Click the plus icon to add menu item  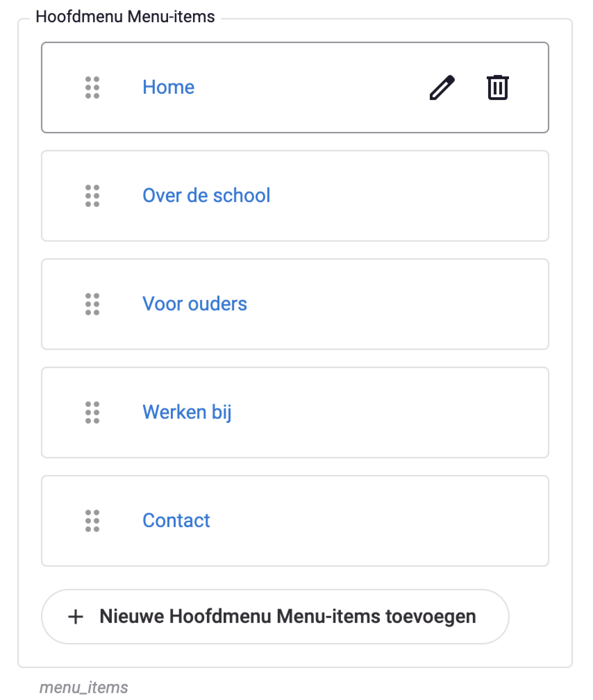(x=76, y=617)
